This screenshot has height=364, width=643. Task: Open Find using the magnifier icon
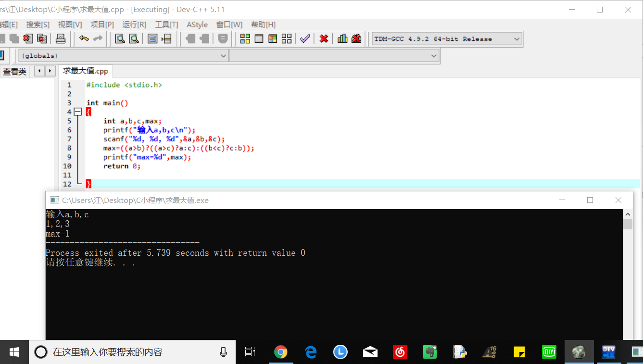[x=120, y=39]
